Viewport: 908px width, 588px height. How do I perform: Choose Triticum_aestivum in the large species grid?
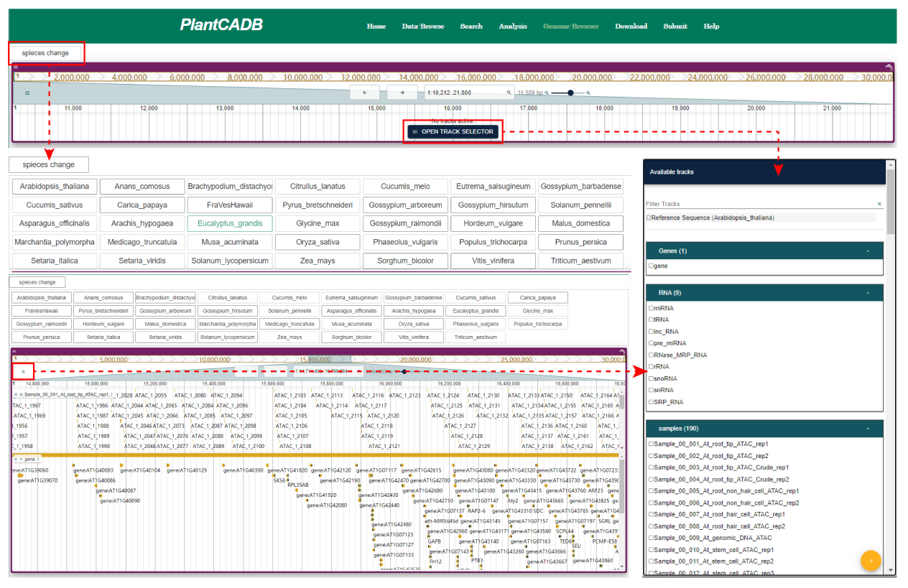pos(581,261)
